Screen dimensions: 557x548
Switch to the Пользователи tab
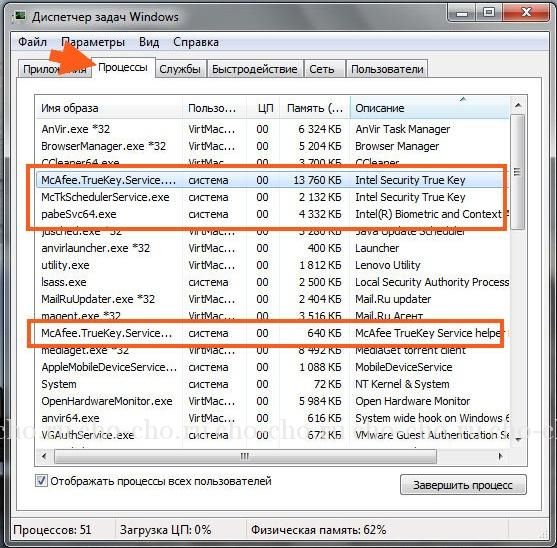[387, 69]
